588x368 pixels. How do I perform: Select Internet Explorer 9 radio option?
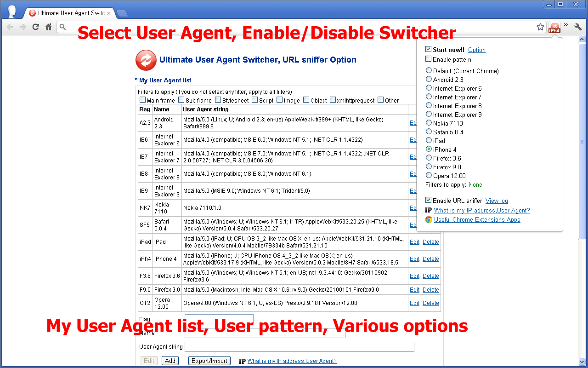coord(429,114)
